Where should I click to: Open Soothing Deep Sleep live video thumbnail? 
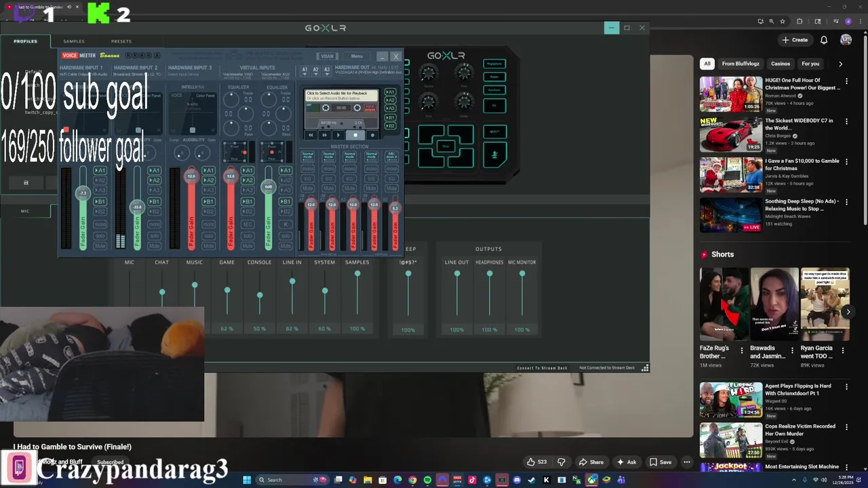point(731,215)
